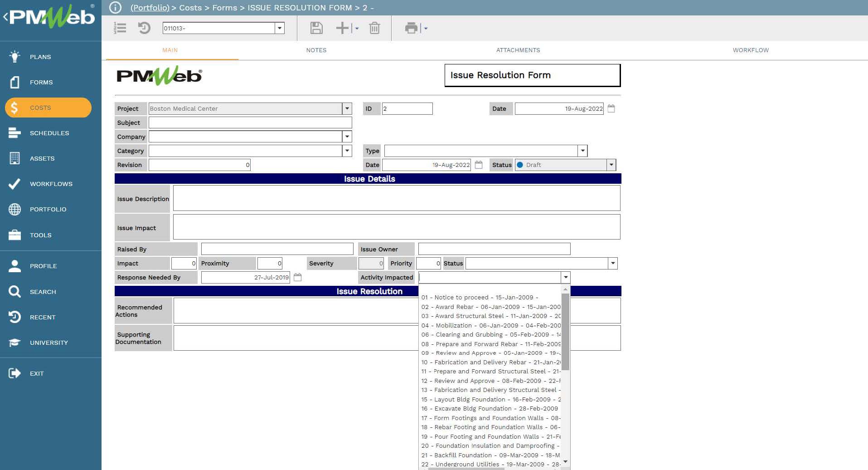Click the Print icon in toolbar

[411, 28]
